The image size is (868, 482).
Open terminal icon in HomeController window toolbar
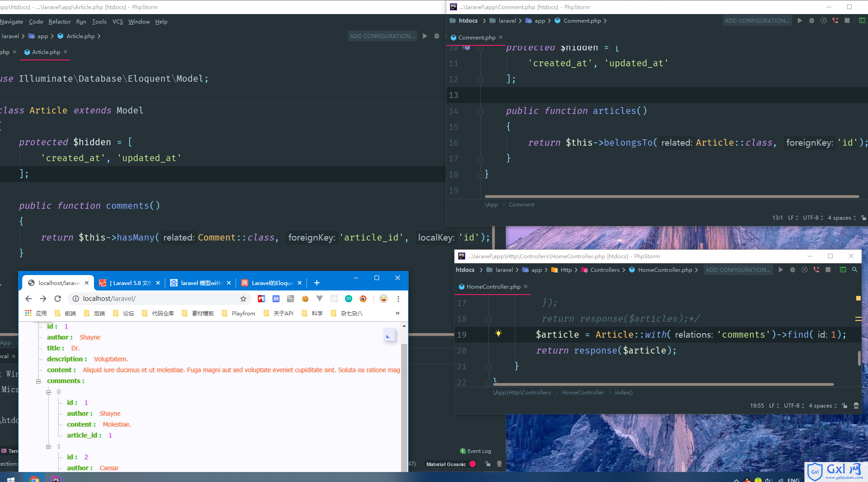843,270
